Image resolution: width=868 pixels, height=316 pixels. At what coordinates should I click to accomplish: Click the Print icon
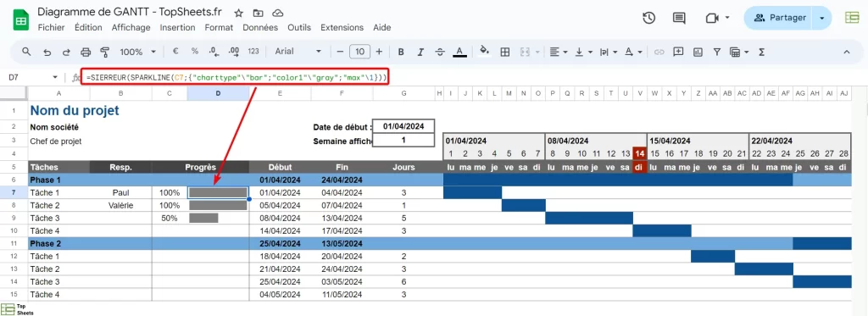coord(86,52)
